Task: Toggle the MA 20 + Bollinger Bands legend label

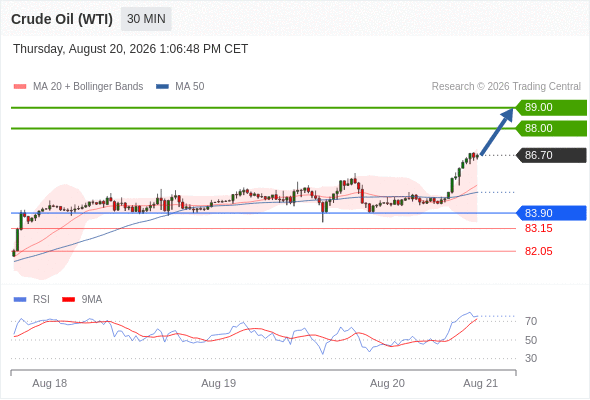Action: pyautogui.click(x=88, y=87)
